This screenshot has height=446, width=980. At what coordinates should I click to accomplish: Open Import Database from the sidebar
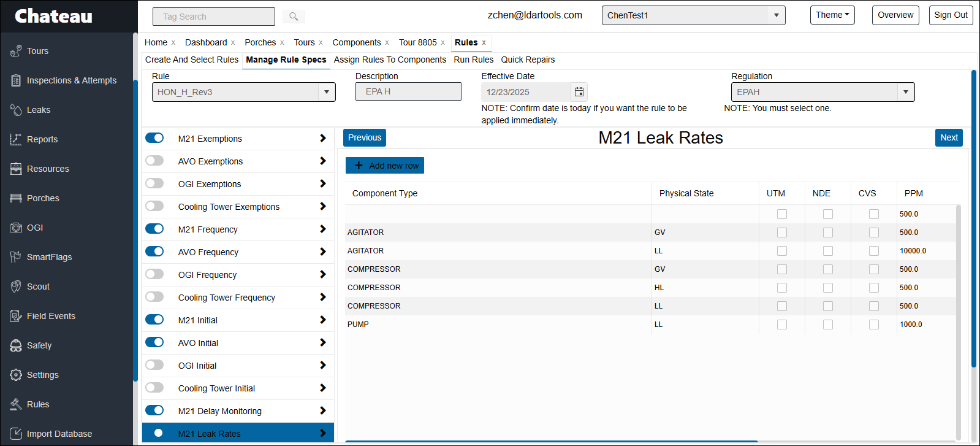click(x=59, y=434)
